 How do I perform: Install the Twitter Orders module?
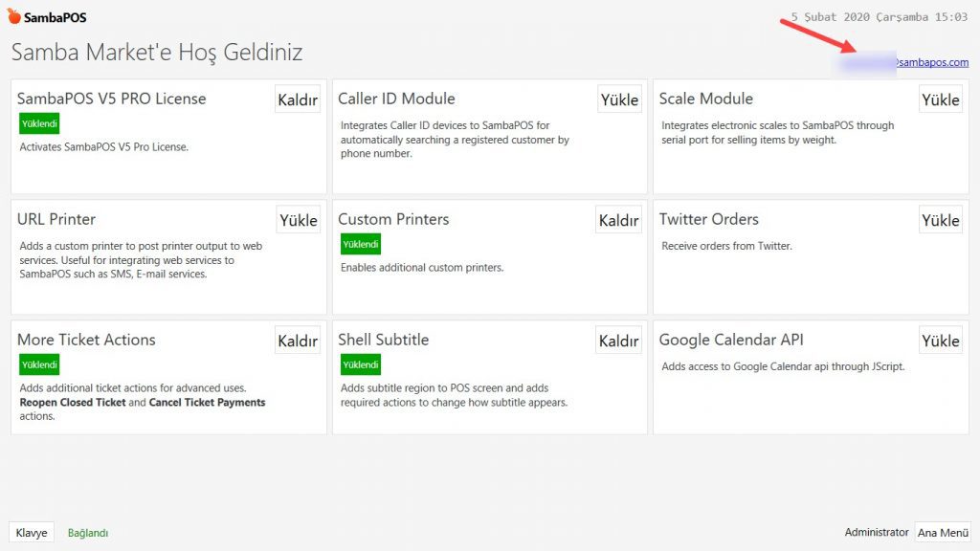940,220
